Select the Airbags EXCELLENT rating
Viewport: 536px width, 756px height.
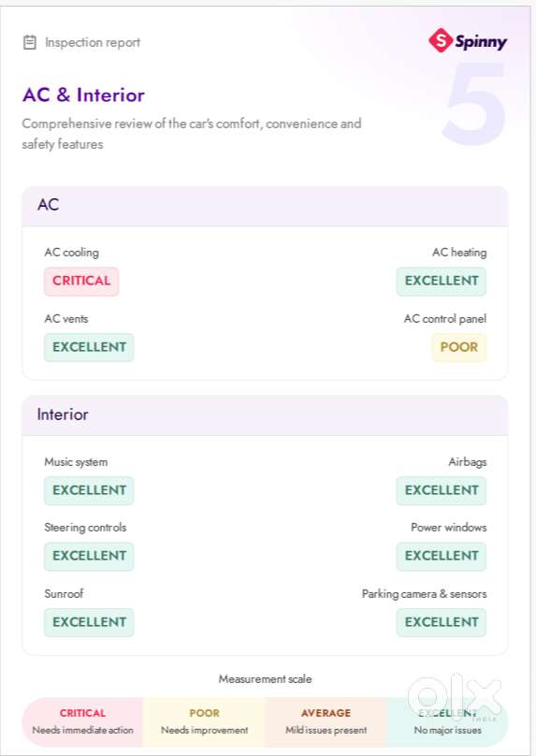pos(442,490)
